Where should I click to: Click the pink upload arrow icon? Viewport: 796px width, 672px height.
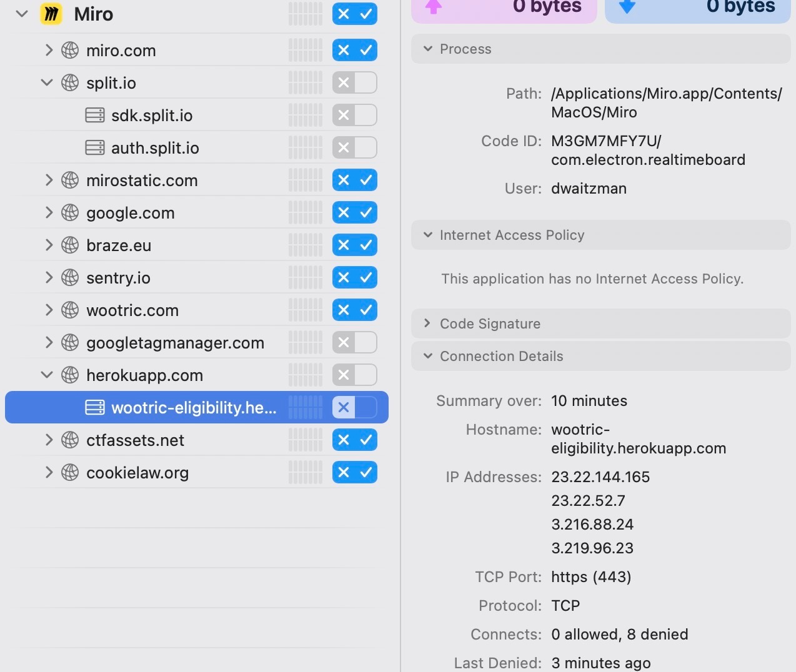[434, 6]
